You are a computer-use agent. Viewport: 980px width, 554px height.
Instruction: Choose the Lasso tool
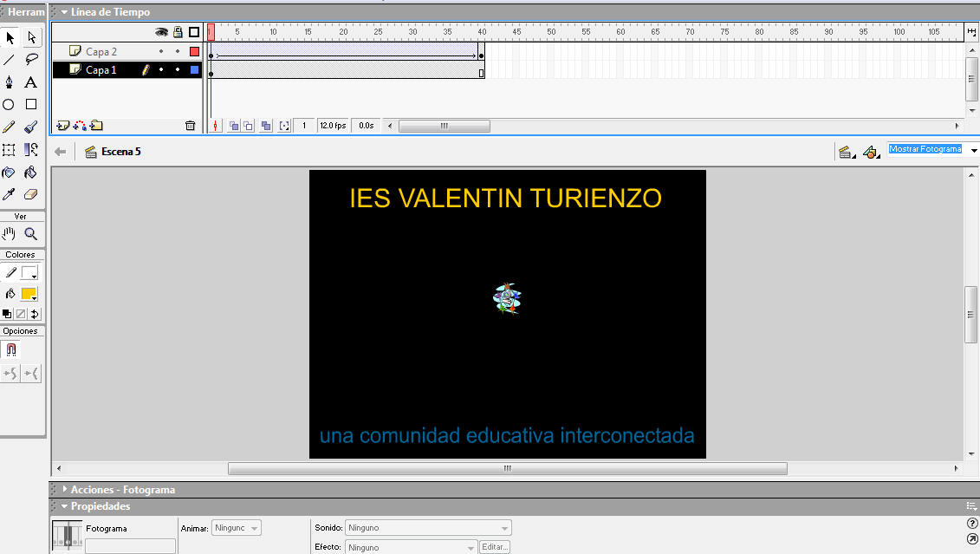[x=31, y=60]
